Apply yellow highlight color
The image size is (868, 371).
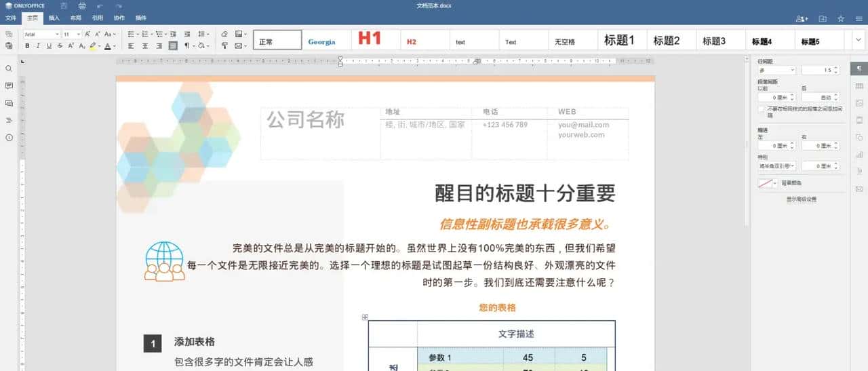coord(93,46)
